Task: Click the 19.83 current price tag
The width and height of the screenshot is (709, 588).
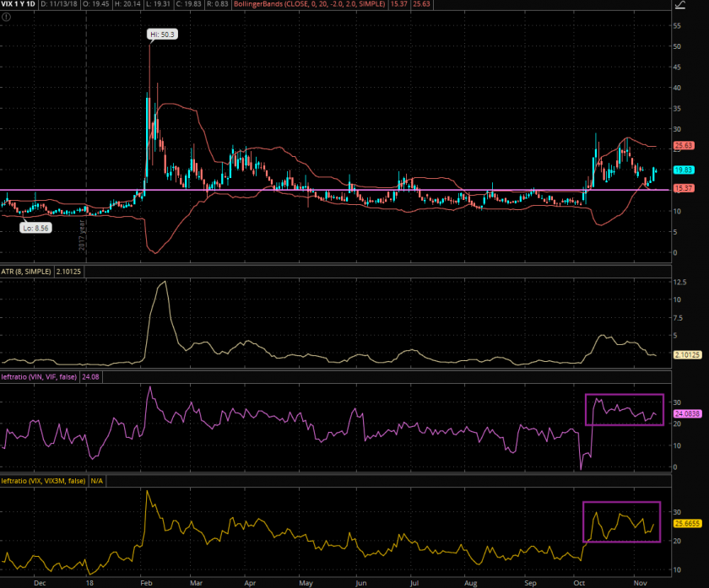Action: 684,170
